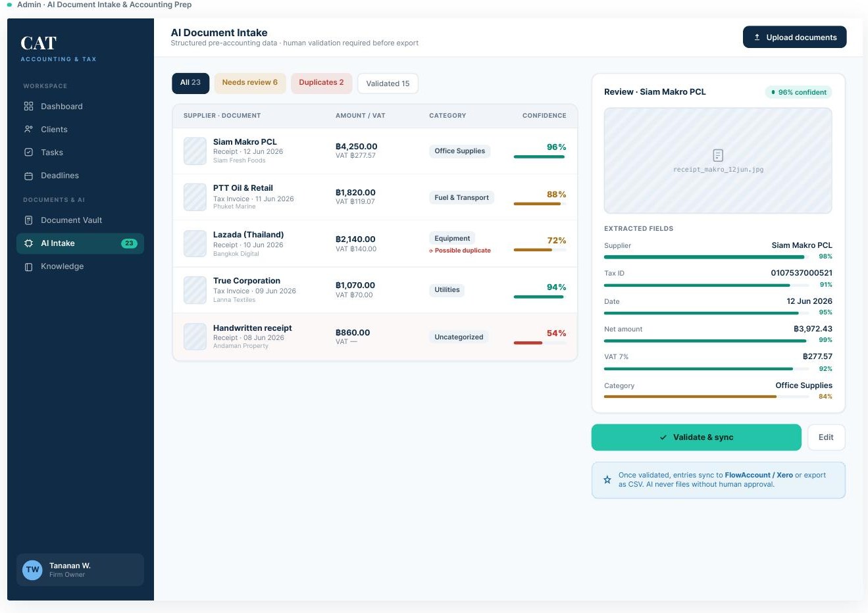Open the Validated 15 tab
The image size is (868, 613).
click(x=388, y=84)
